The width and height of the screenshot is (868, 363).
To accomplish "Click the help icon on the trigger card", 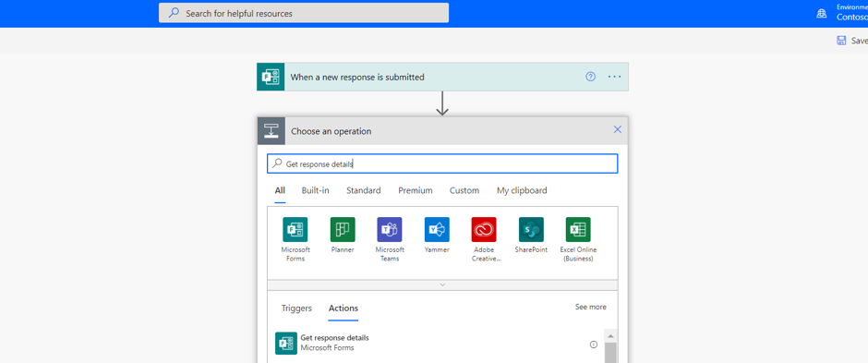I will [591, 77].
